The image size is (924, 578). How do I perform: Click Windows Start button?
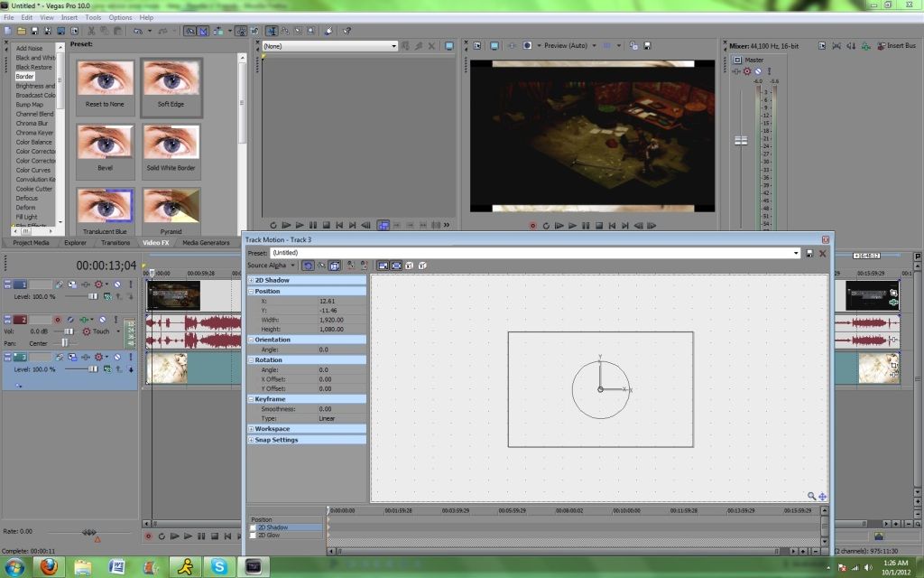point(14,567)
